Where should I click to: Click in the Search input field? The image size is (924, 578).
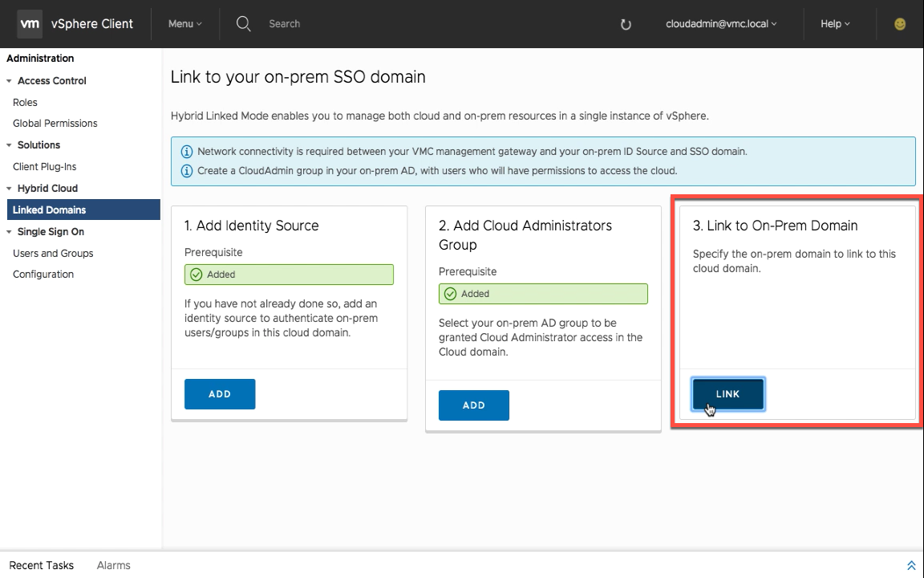321,24
